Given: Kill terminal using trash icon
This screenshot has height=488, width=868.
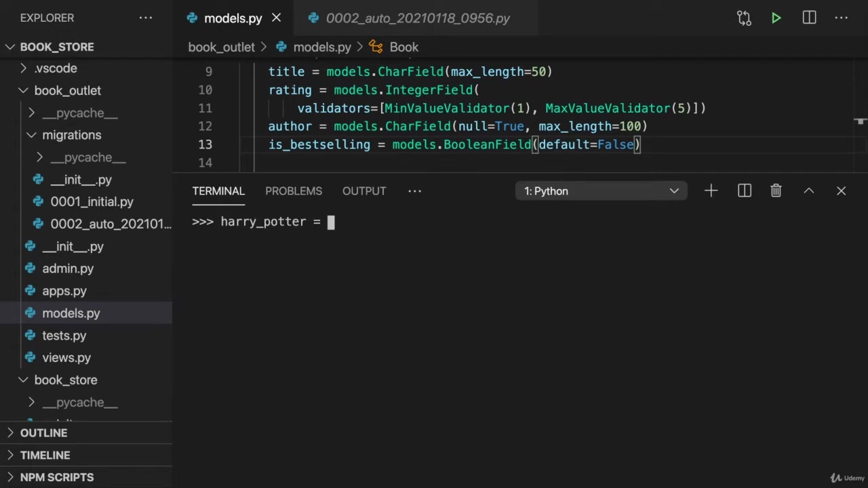Looking at the screenshot, I should (776, 191).
